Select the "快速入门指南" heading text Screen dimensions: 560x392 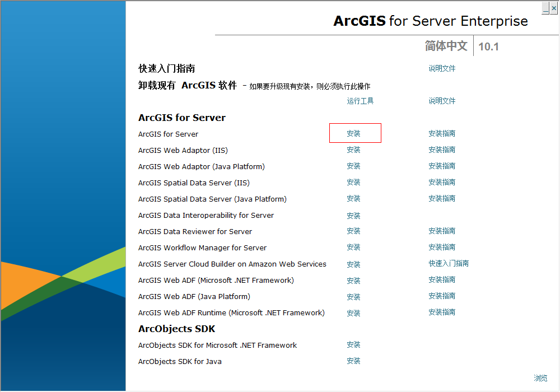point(167,68)
